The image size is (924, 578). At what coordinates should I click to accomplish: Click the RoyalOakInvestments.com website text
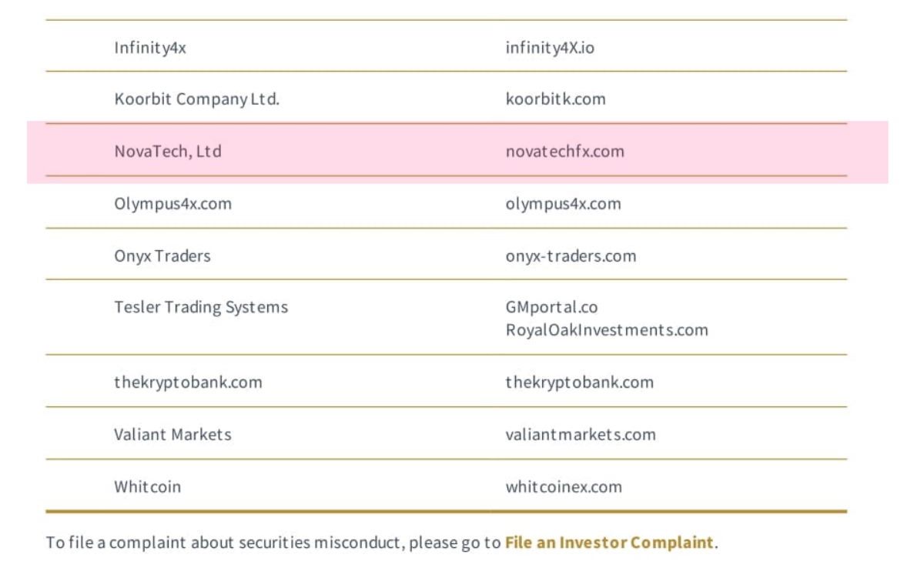click(606, 330)
